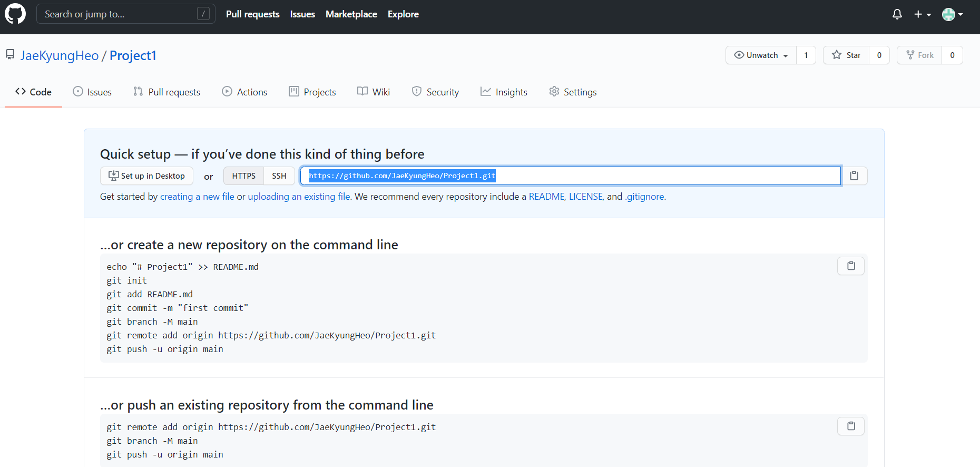Image resolution: width=980 pixels, height=467 pixels.
Task: Open the README link
Action: 546,197
